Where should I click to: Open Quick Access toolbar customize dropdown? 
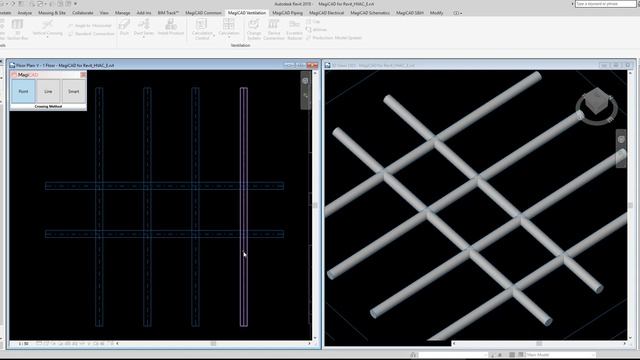point(76,4)
